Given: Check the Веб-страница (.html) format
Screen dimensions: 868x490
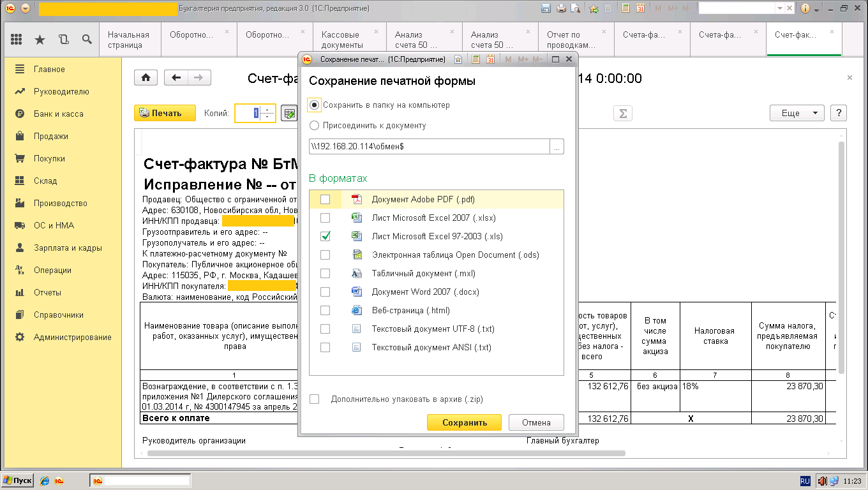Looking at the screenshot, I should 325,310.
